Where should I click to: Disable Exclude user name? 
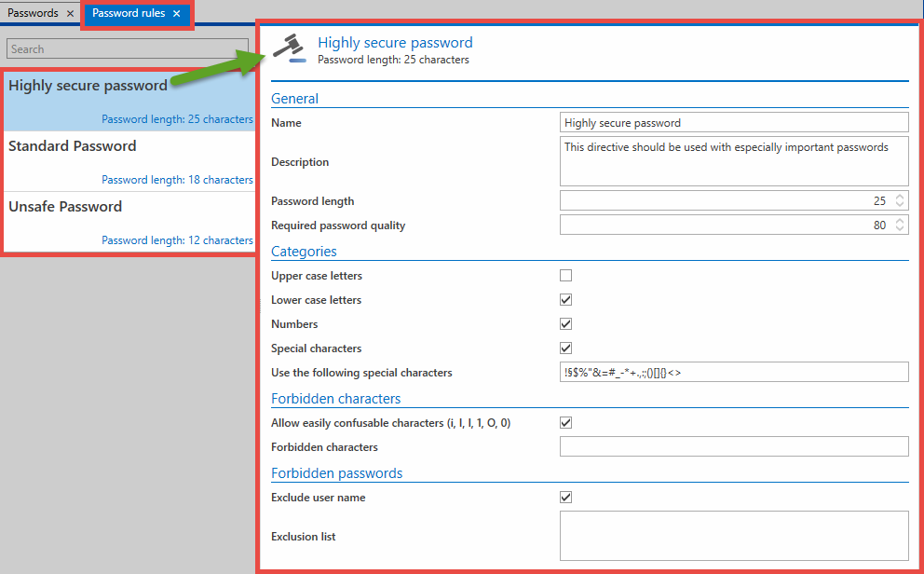click(x=565, y=497)
